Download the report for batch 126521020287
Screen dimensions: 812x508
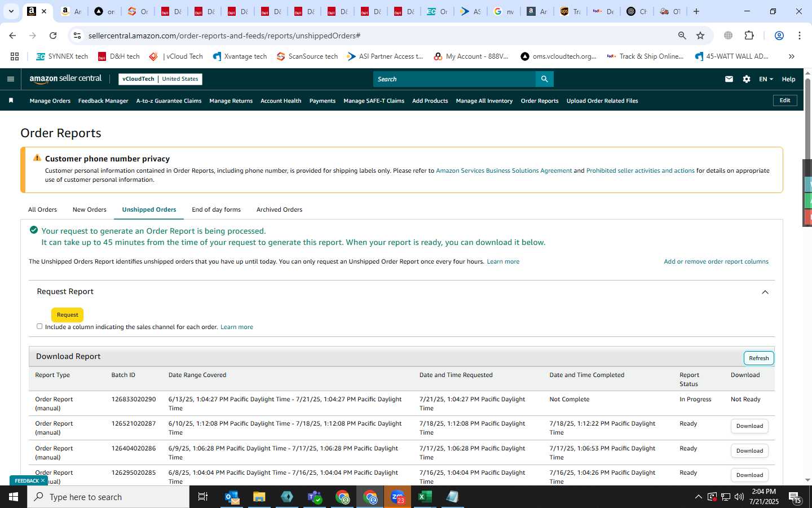pos(749,426)
